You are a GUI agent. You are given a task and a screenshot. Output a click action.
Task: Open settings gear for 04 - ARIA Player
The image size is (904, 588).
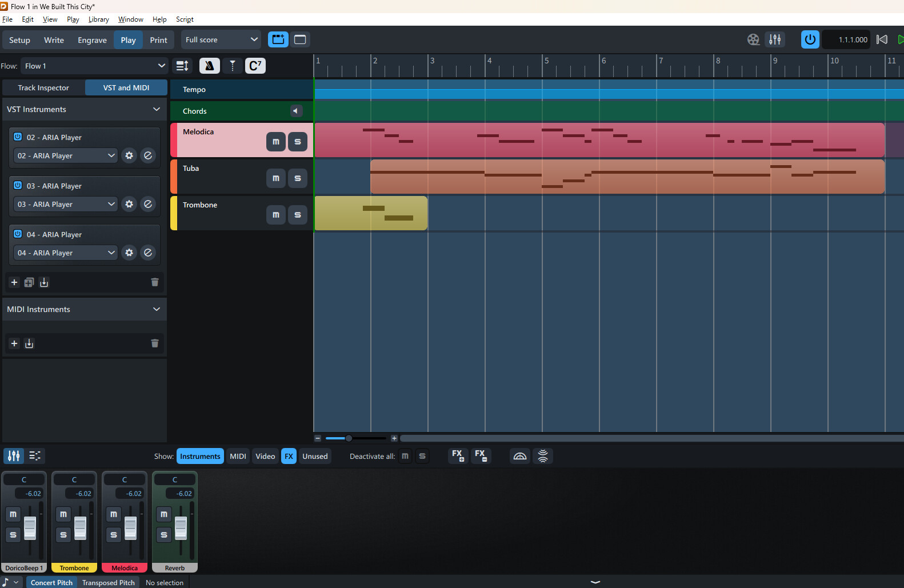pyautogui.click(x=129, y=253)
